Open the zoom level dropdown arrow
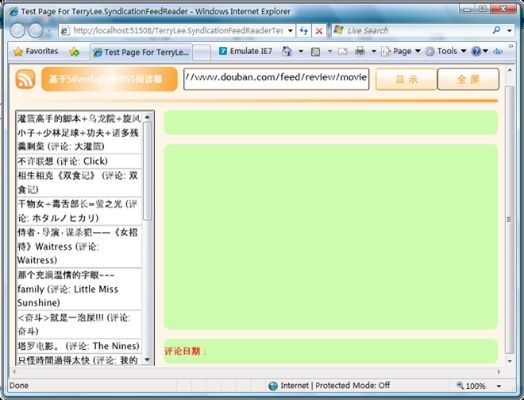524x400 pixels. [x=499, y=386]
